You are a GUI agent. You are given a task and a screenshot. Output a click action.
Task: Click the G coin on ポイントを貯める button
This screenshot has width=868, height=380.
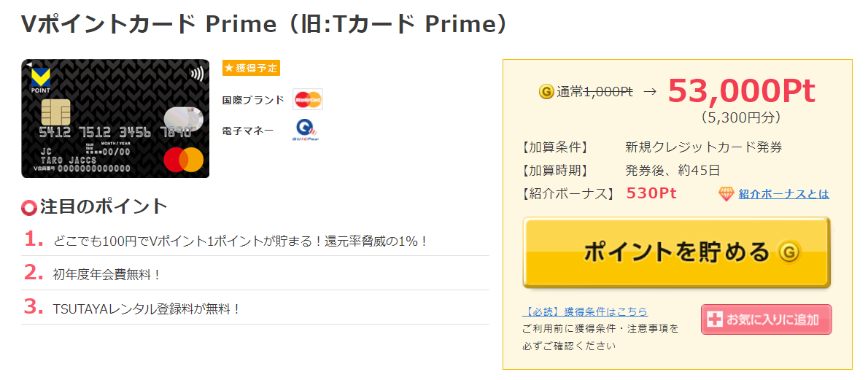788,252
